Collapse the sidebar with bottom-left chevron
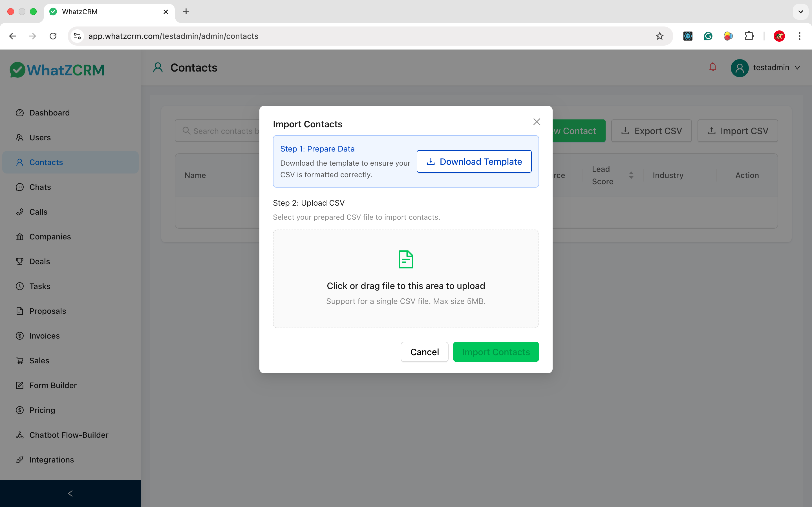Screen dimensions: 812x507 [70, 493]
